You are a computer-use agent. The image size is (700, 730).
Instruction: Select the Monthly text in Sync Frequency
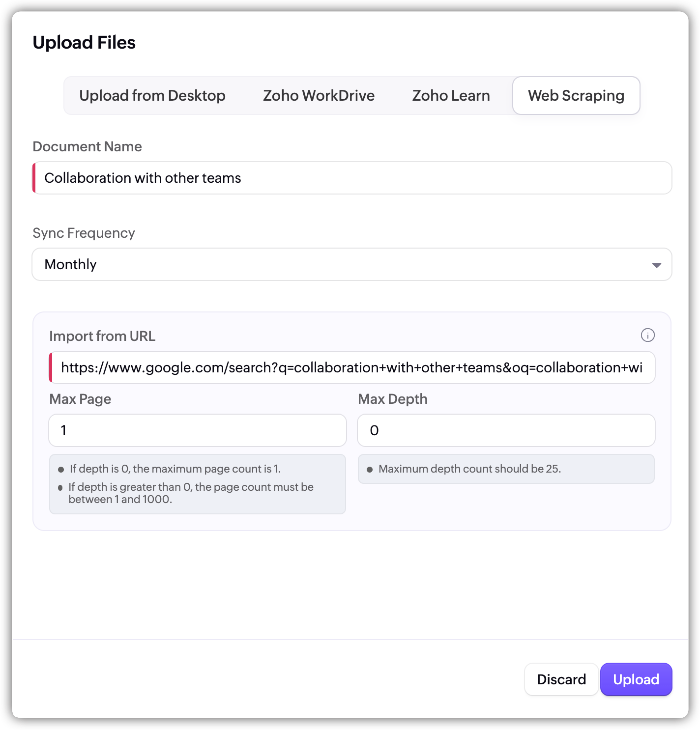70,264
